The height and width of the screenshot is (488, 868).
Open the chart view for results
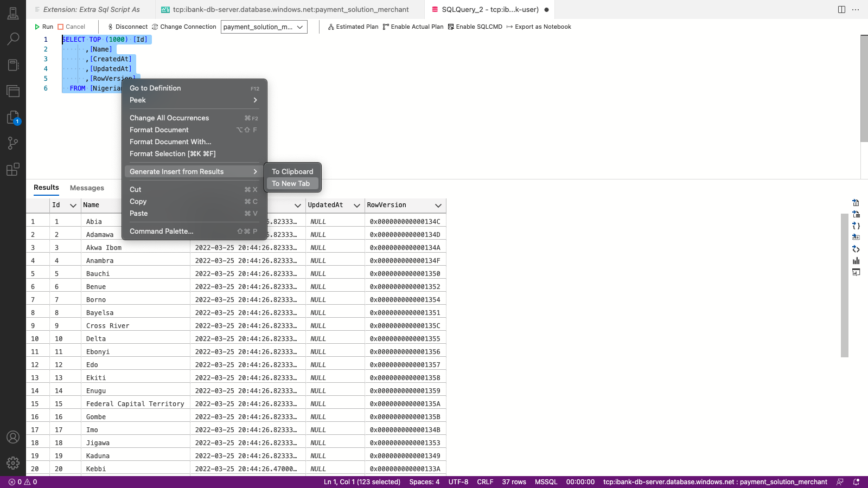pos(856,261)
